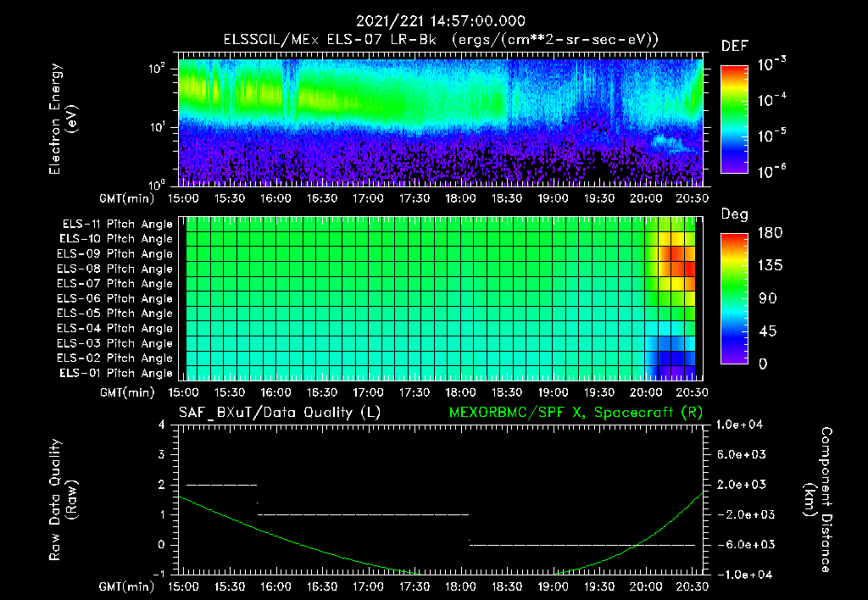This screenshot has width=868, height=600.
Task: Click the DEF legend label
Action: click(x=735, y=46)
